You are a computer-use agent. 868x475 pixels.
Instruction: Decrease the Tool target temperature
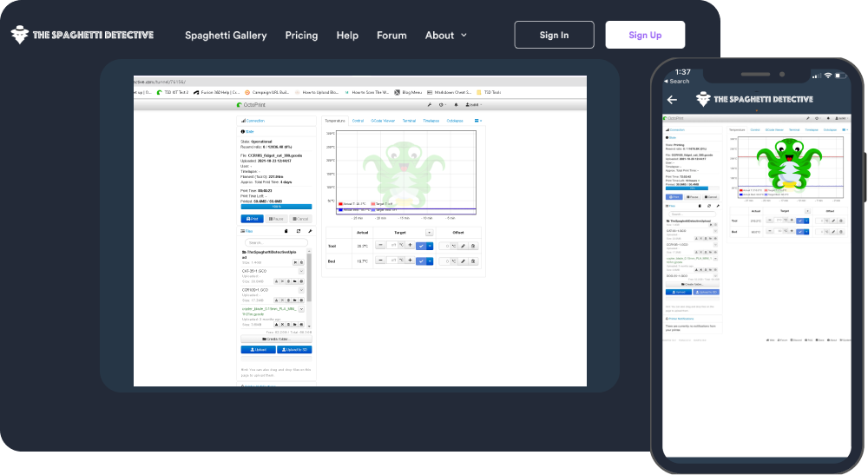[380, 245]
